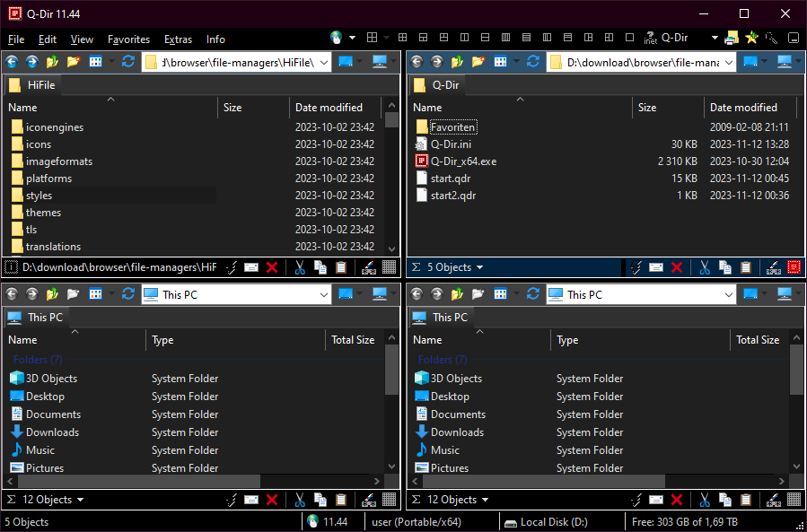Sort the Q-Dir pane by Date modified
The width and height of the screenshot is (807, 532).
pos(743,108)
